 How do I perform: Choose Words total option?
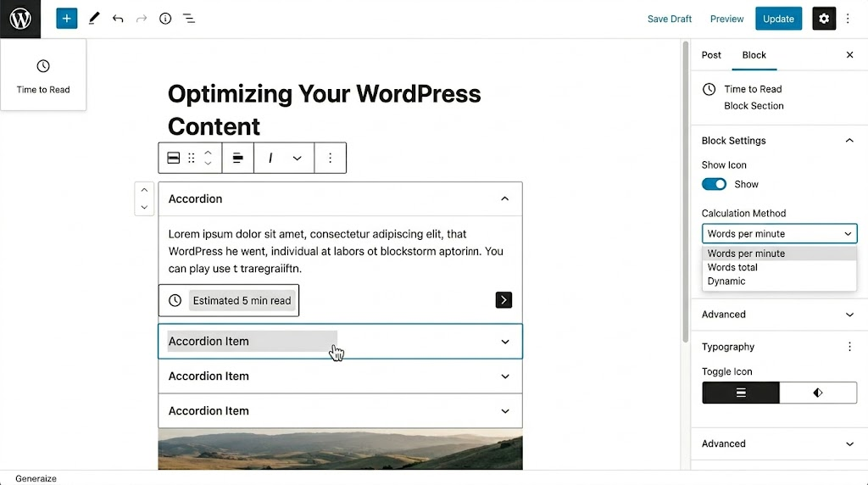pyautogui.click(x=779, y=267)
